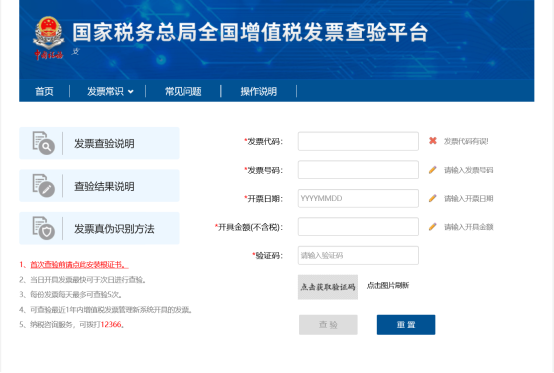
Task: Click the 发票代码有误! error message
Action: tap(466, 141)
